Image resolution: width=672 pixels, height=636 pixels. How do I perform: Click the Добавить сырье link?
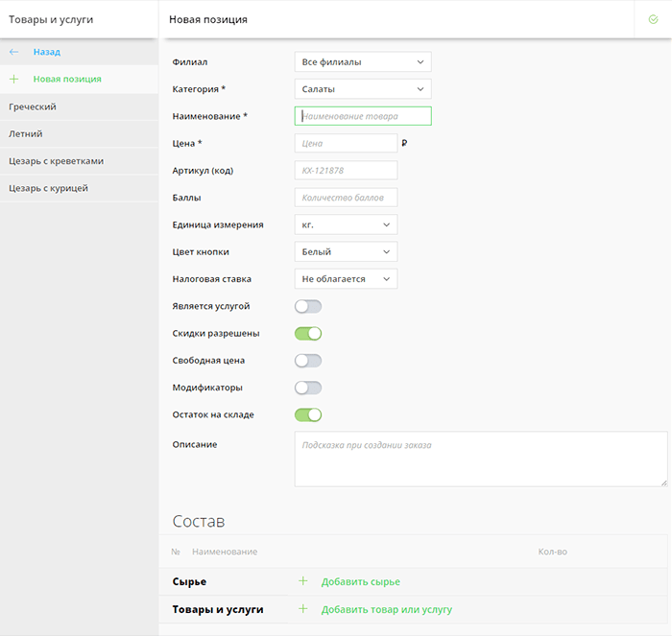click(360, 581)
